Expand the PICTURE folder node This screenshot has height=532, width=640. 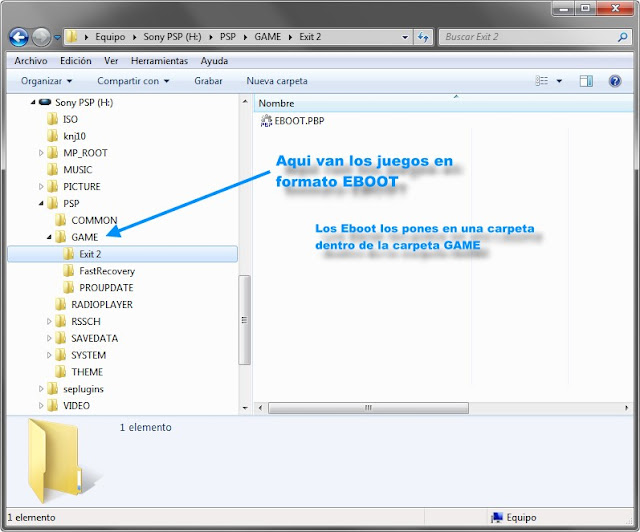click(x=41, y=187)
